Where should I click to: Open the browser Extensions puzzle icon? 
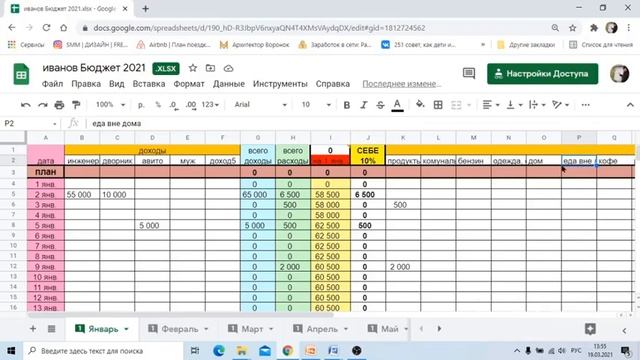tap(593, 28)
